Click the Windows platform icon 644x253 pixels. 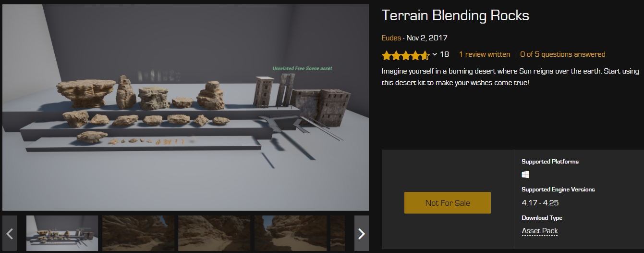525,175
